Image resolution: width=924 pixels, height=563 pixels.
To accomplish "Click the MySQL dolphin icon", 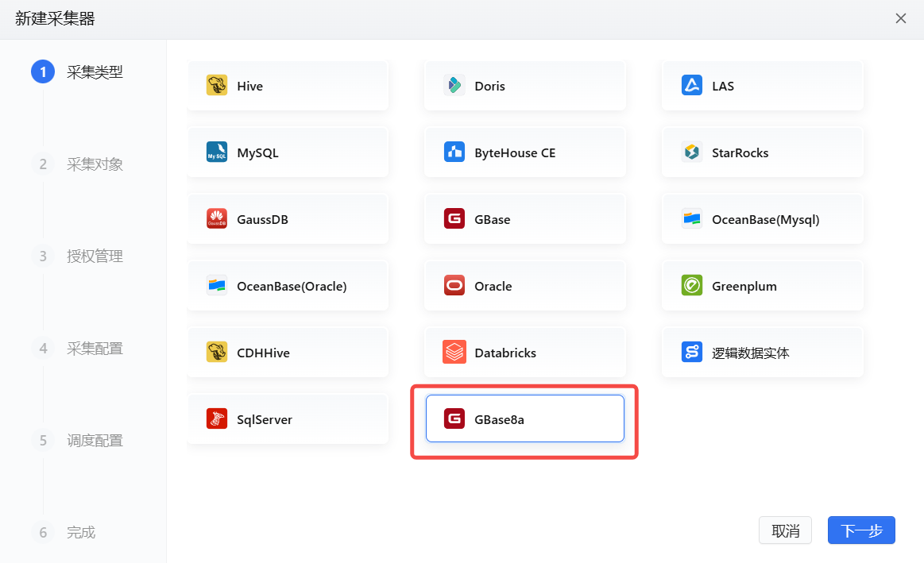I will 217,152.
